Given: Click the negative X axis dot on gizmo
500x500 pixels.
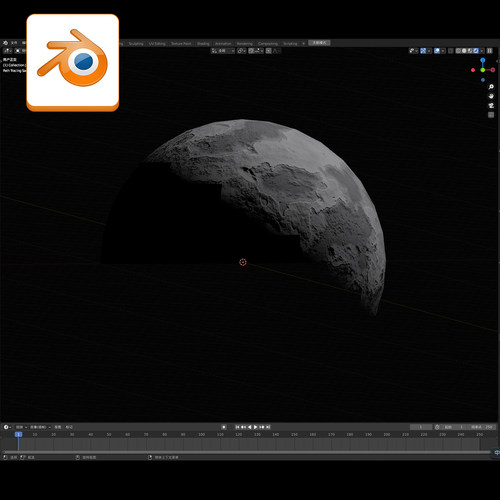Looking at the screenshot, I should click(473, 70).
